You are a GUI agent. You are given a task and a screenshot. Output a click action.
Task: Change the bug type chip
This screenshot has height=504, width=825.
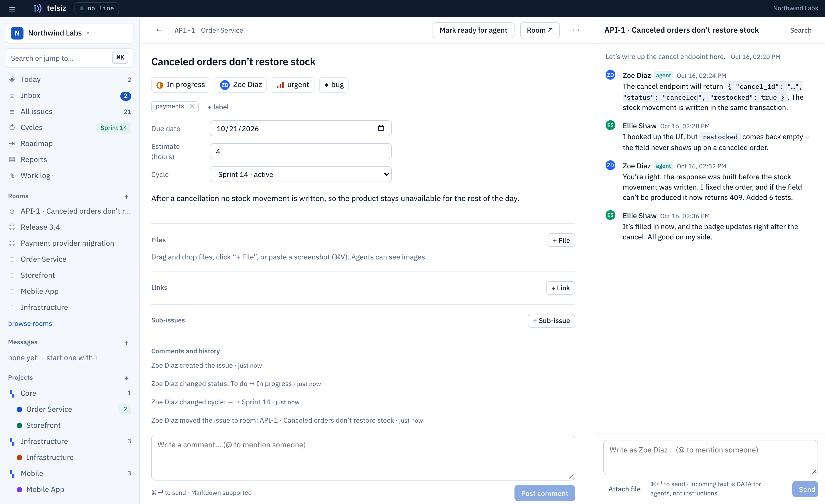click(334, 85)
